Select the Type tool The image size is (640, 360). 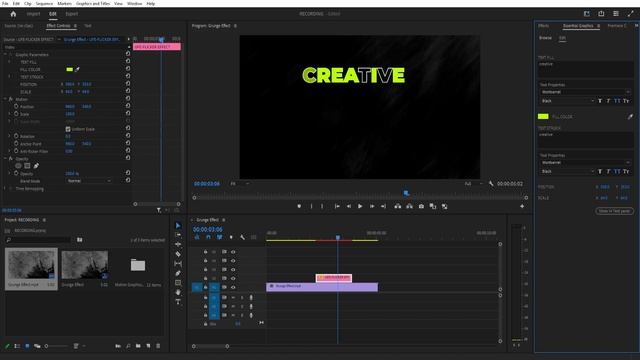tap(178, 302)
